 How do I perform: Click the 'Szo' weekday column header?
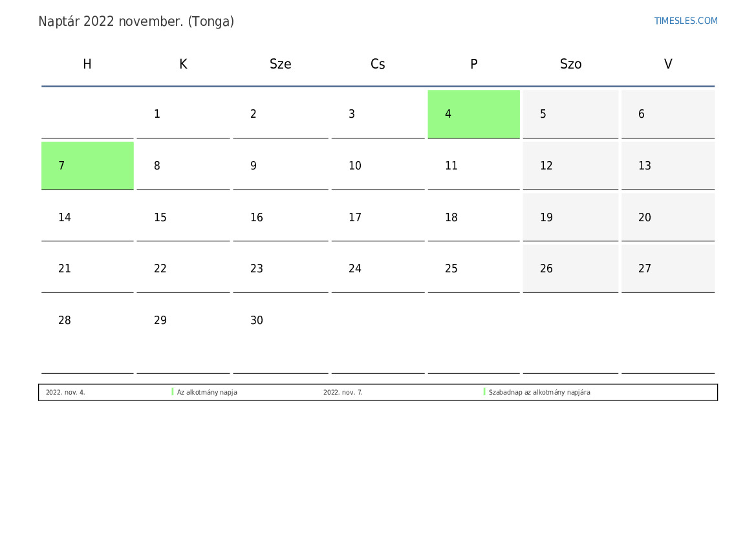tap(570, 64)
